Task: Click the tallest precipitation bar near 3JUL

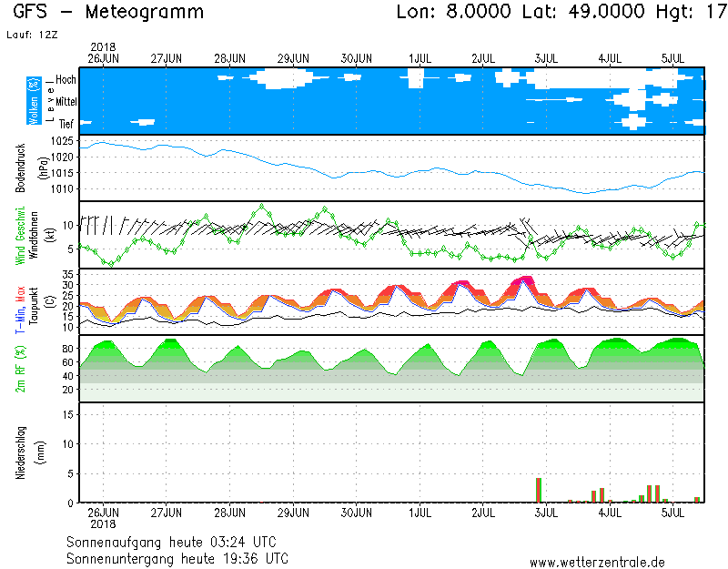Action: point(539,490)
